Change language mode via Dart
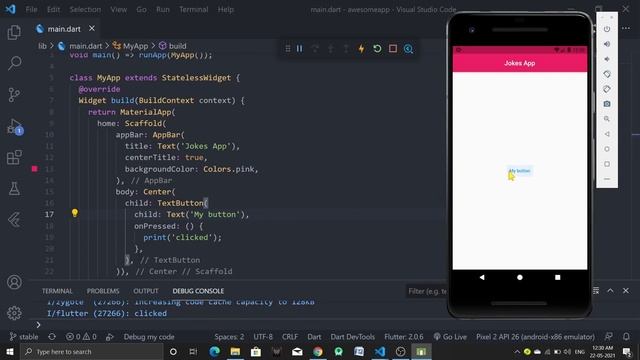The width and height of the screenshot is (640, 360). click(x=314, y=337)
